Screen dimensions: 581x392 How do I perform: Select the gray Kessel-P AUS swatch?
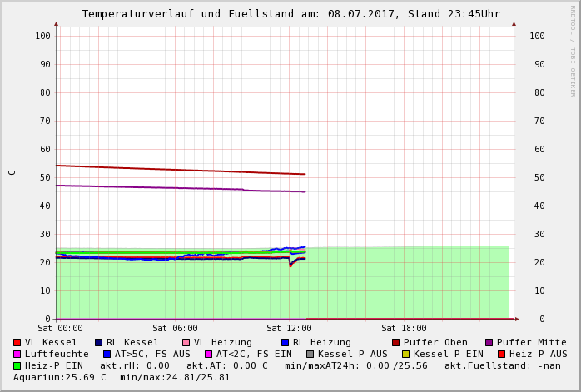click(x=310, y=355)
